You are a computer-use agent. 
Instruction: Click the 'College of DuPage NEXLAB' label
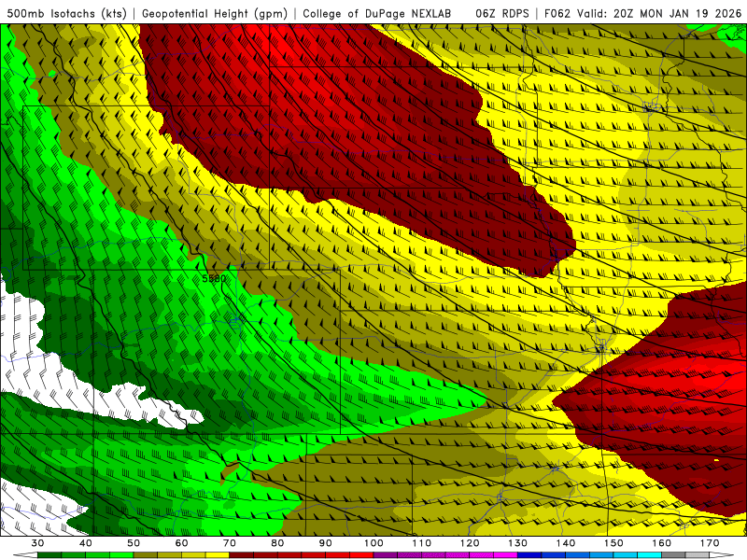coord(377,14)
